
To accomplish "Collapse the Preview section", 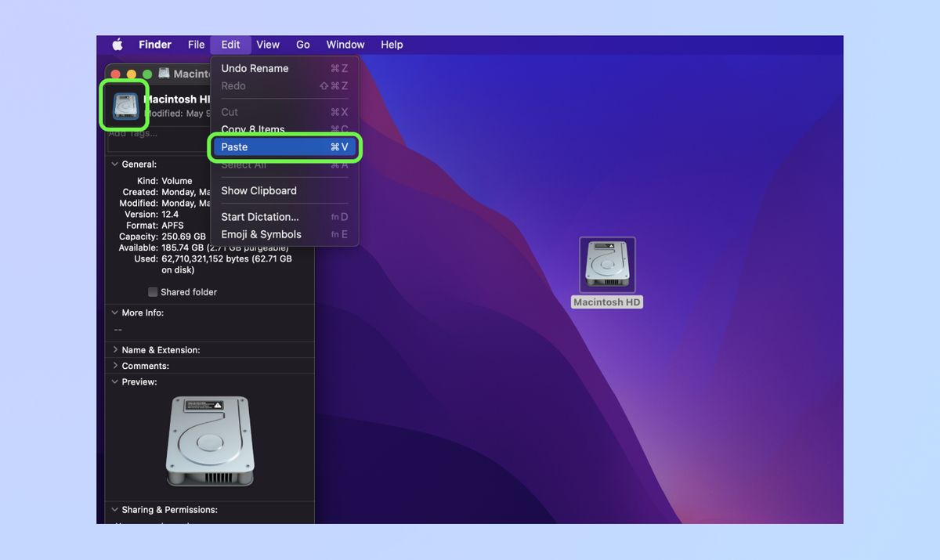I will click(114, 381).
